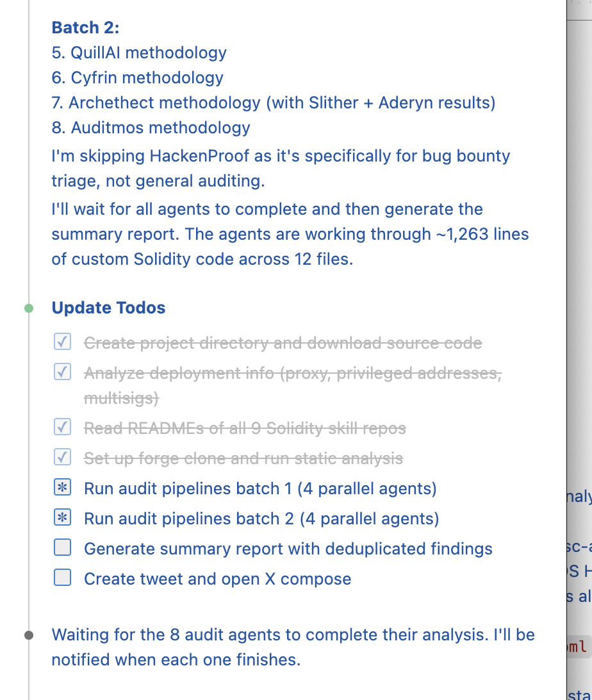Click the Run audit pipelines batch 1 text
The width and height of the screenshot is (592, 700).
(x=260, y=488)
